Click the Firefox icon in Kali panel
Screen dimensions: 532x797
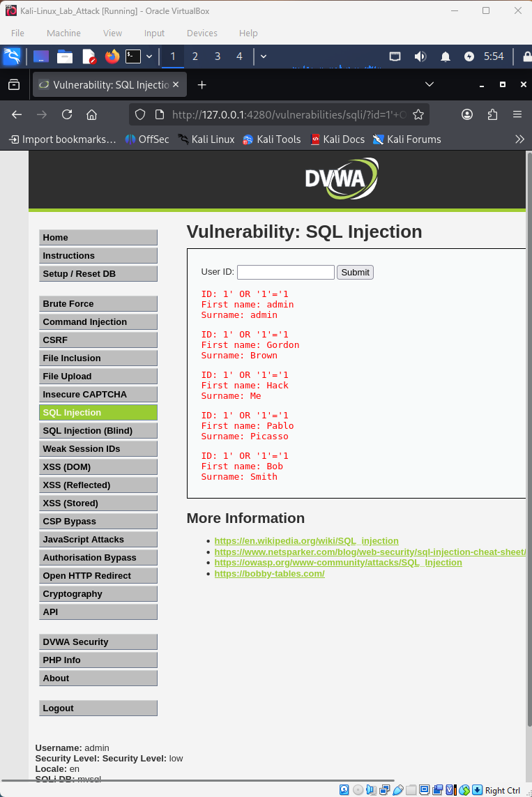112,56
